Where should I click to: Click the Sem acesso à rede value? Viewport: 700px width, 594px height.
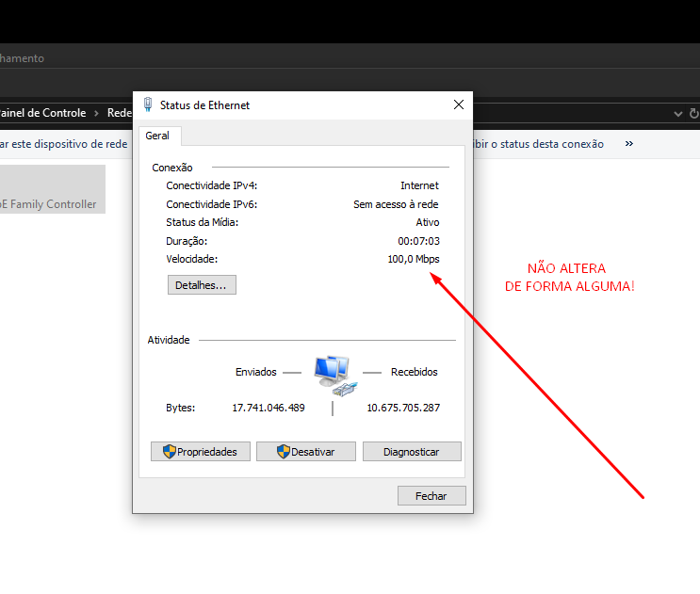396,204
